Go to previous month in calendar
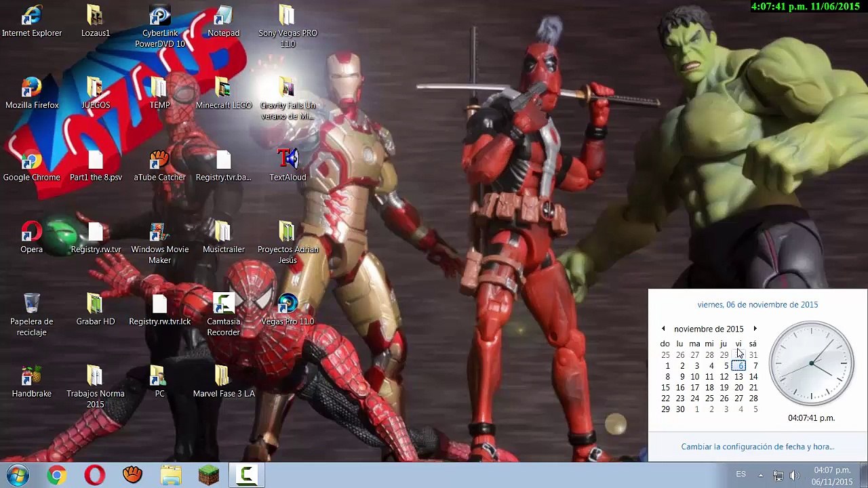 663,329
